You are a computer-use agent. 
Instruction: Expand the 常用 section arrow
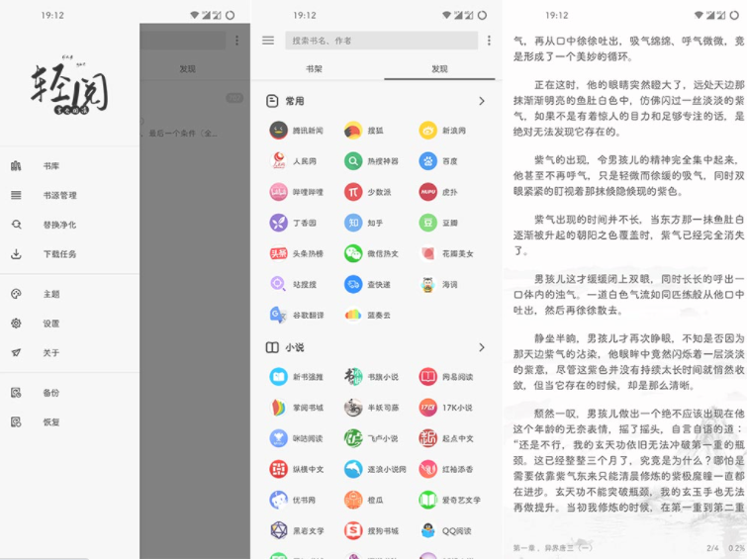482,101
